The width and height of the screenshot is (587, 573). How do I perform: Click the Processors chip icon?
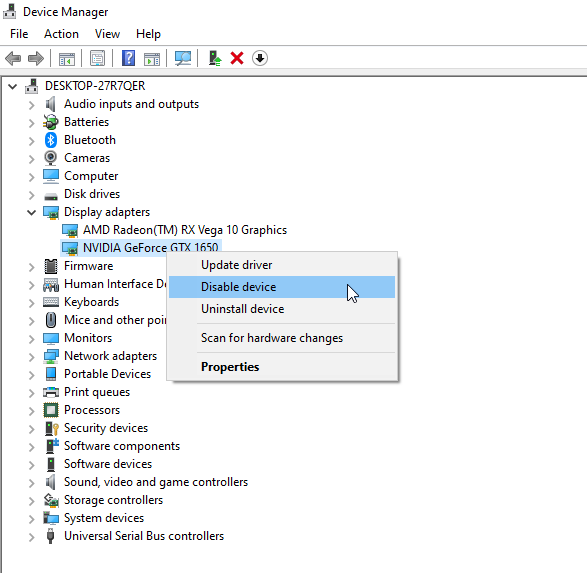[51, 410]
